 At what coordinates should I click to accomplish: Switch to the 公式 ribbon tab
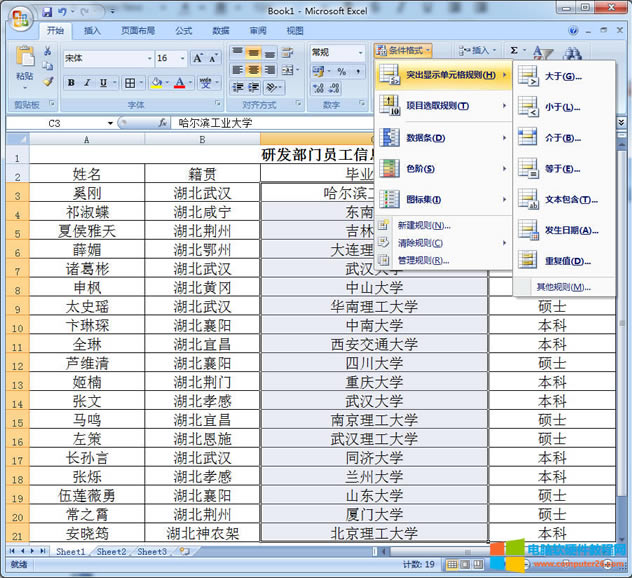[x=183, y=31]
